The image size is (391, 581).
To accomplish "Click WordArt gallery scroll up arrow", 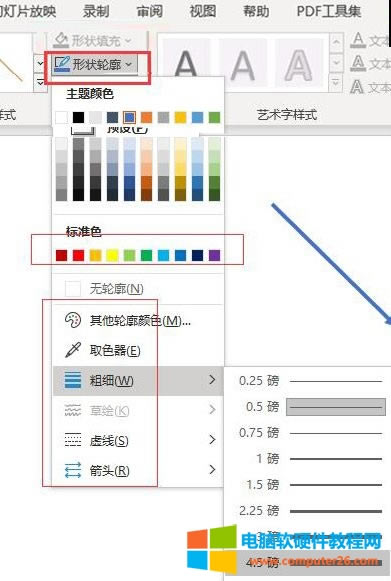I will coord(336,42).
